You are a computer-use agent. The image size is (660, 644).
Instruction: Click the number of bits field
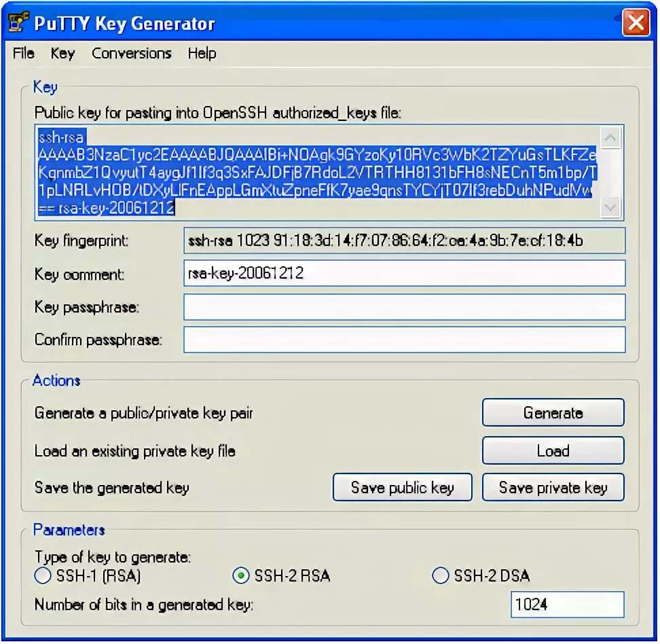pyautogui.click(x=568, y=605)
